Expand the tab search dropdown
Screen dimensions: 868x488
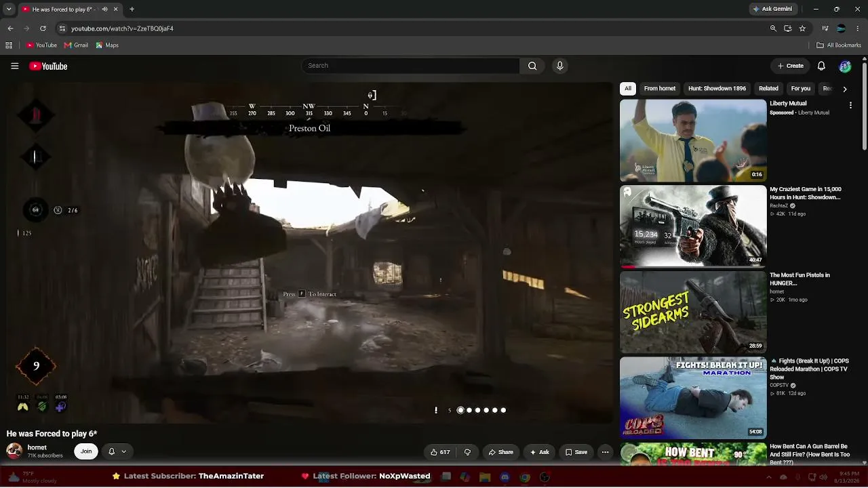pos(9,9)
